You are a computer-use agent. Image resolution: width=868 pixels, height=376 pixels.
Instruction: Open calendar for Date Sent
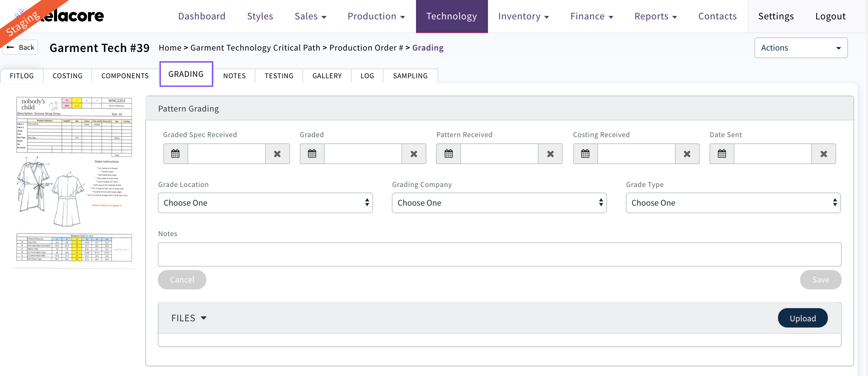[x=722, y=154]
